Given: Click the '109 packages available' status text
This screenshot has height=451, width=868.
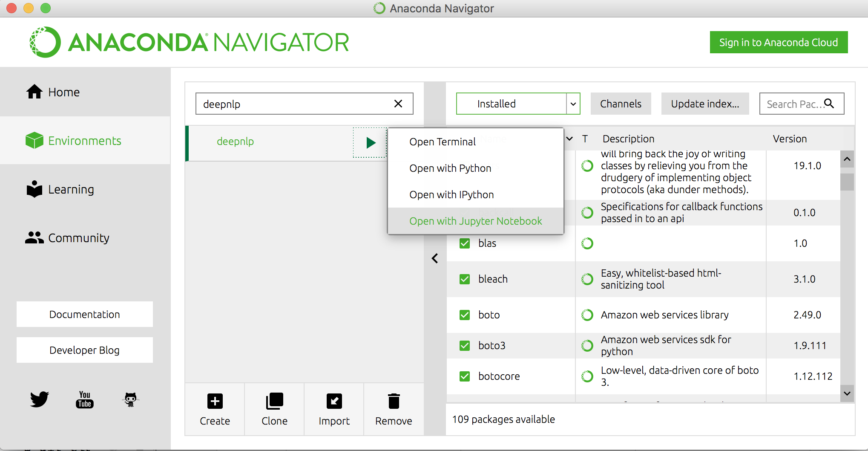Looking at the screenshot, I should (x=503, y=419).
